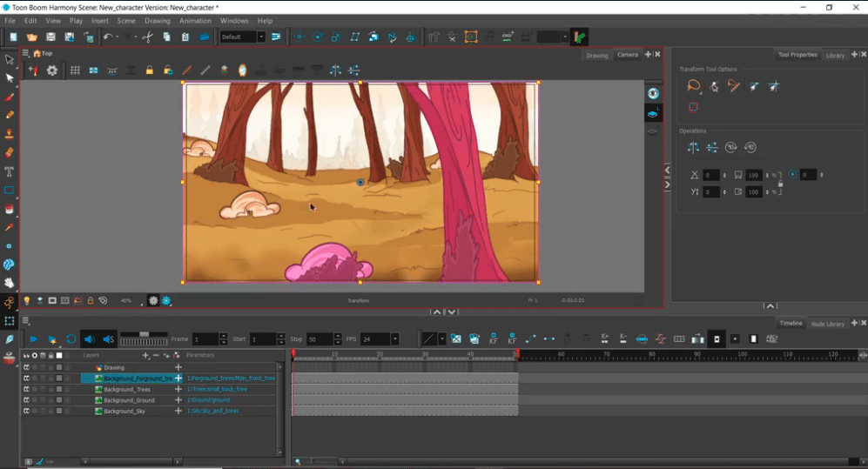Toggle the grid display in Camera view

pos(75,70)
